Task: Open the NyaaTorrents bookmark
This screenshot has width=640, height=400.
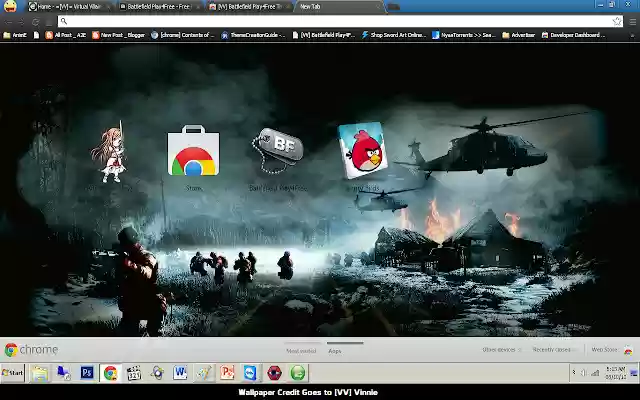Action: 464,35
